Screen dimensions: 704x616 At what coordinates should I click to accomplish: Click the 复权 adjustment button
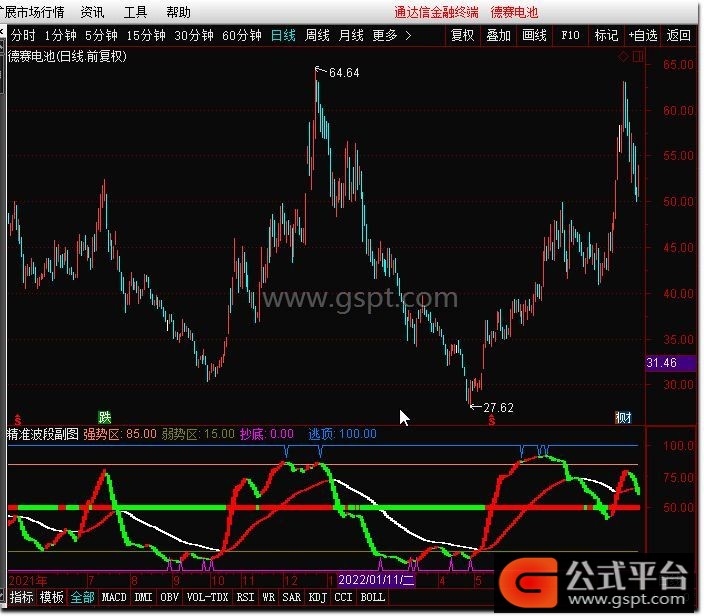point(462,35)
